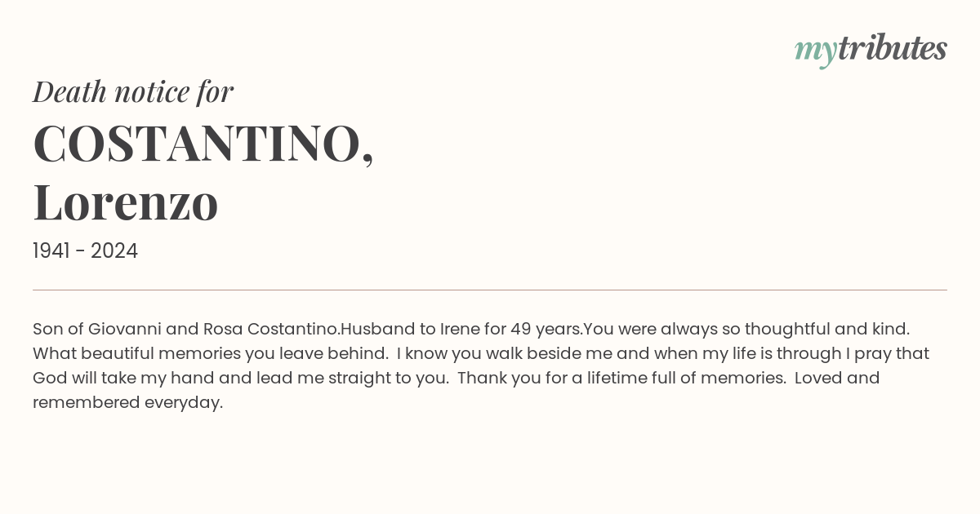Click the "Death notice for" heading
Image resolution: width=980 pixels, height=514 pixels.
coord(133,91)
